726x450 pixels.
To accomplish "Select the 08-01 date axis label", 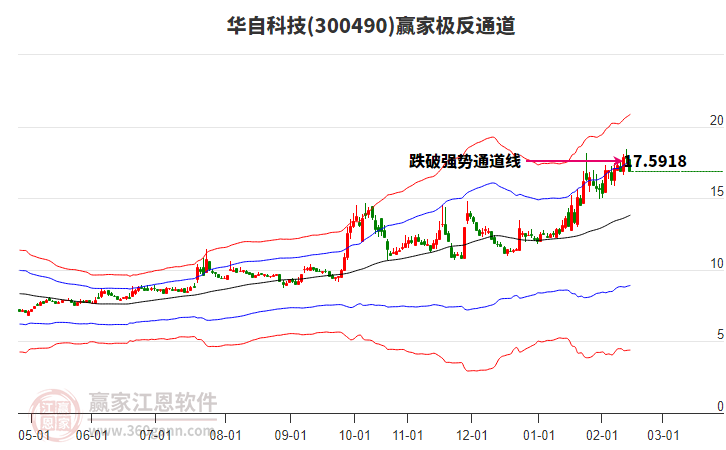I will (225, 435).
